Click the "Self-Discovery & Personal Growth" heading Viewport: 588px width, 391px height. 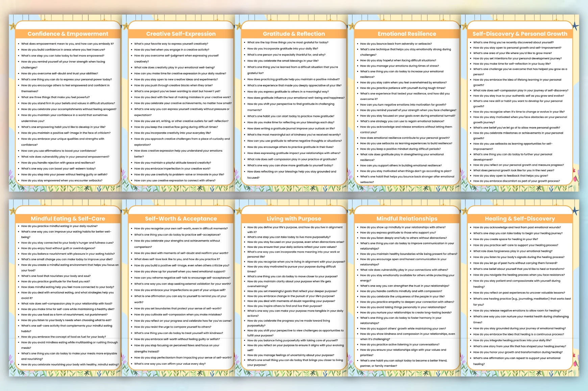click(x=520, y=34)
